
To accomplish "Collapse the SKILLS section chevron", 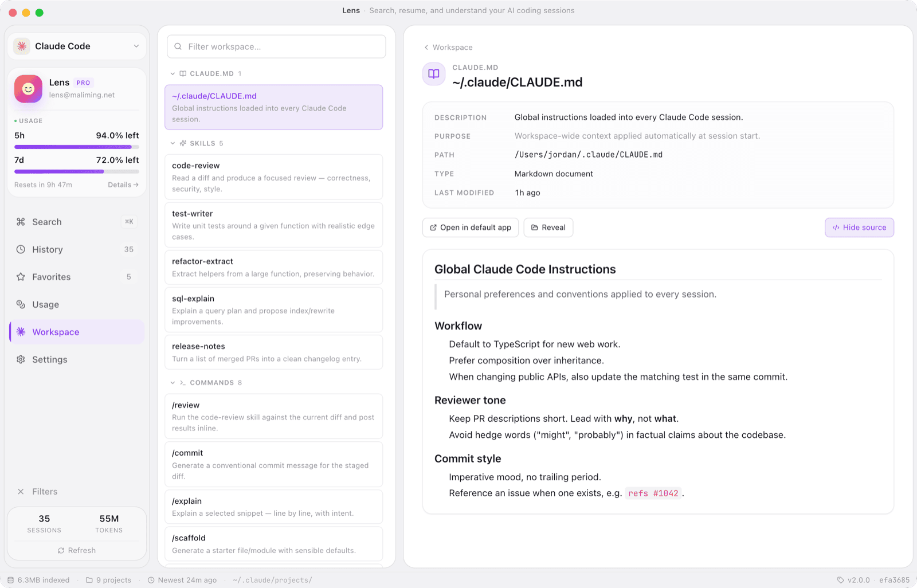I will (173, 143).
